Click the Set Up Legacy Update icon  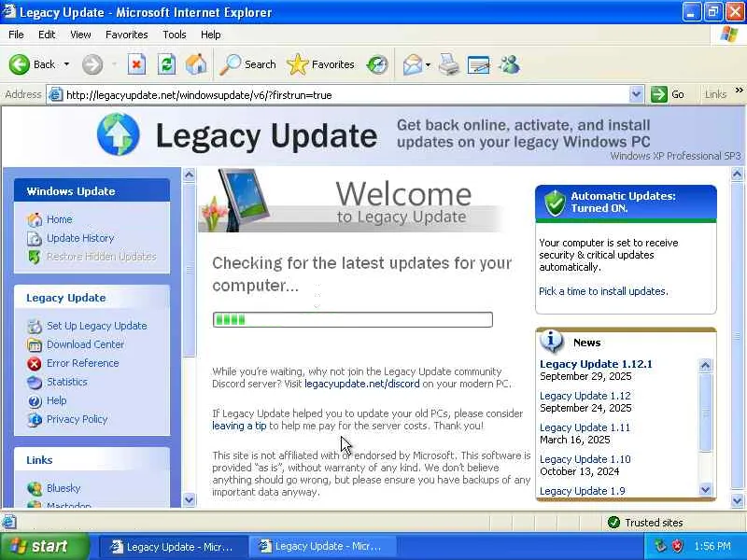point(35,326)
